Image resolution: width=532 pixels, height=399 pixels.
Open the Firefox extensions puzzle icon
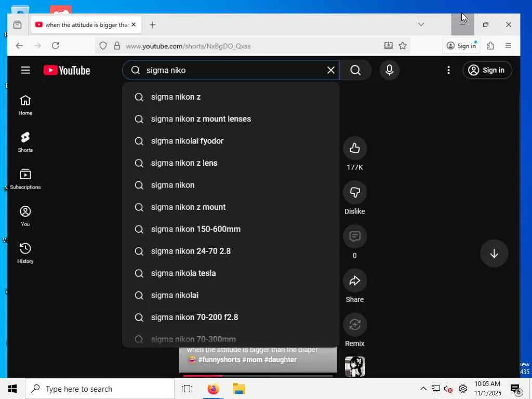[x=490, y=46]
